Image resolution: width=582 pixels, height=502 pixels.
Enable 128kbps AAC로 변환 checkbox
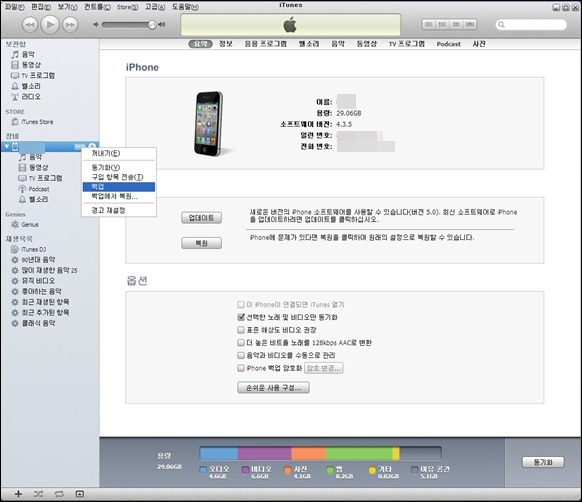pyautogui.click(x=241, y=342)
